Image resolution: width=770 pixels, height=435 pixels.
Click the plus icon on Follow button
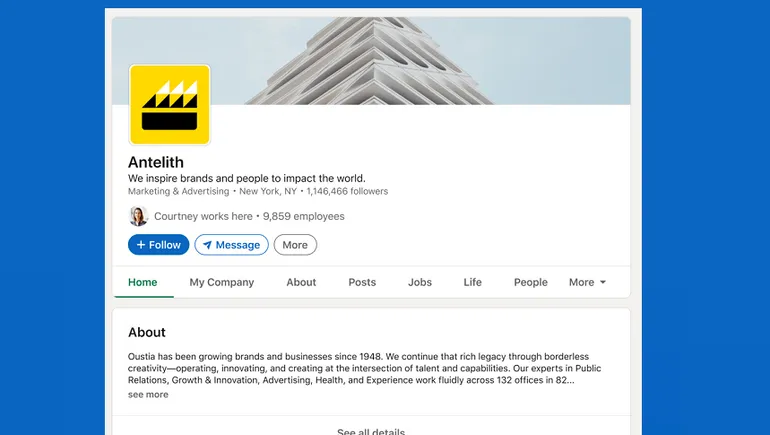click(141, 245)
